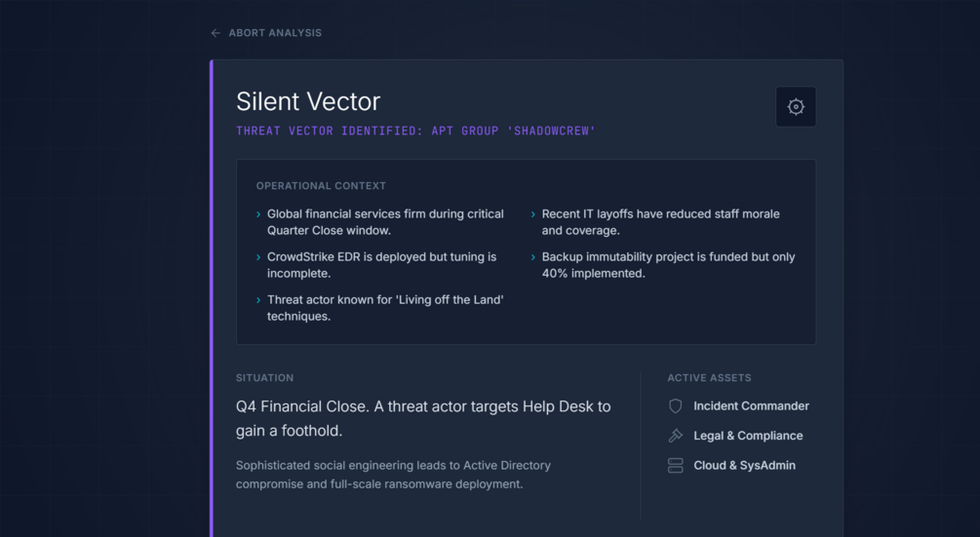The height and width of the screenshot is (537, 980).
Task: Click the Abort Analysis link
Action: 274,33
